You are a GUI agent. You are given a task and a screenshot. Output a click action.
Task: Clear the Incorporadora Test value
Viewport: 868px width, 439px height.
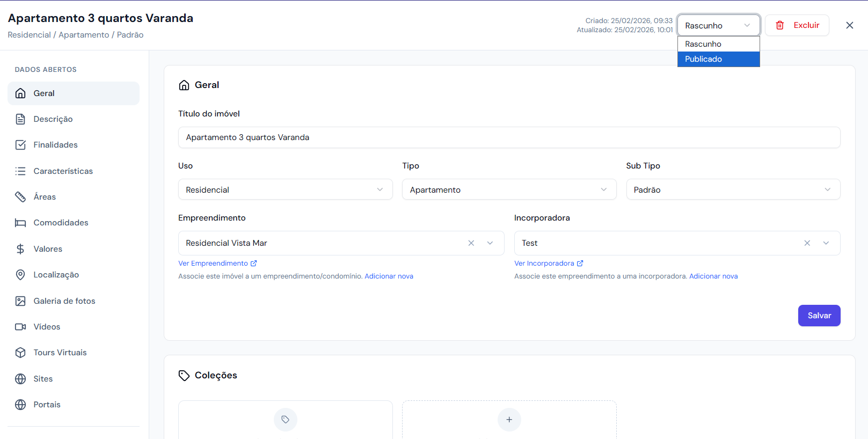click(807, 243)
